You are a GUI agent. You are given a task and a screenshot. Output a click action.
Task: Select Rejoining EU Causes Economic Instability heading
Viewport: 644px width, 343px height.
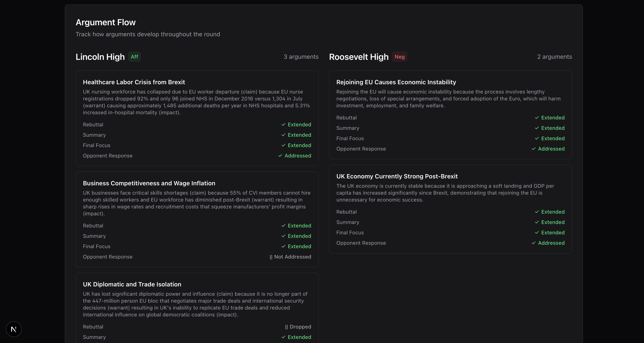[396, 82]
